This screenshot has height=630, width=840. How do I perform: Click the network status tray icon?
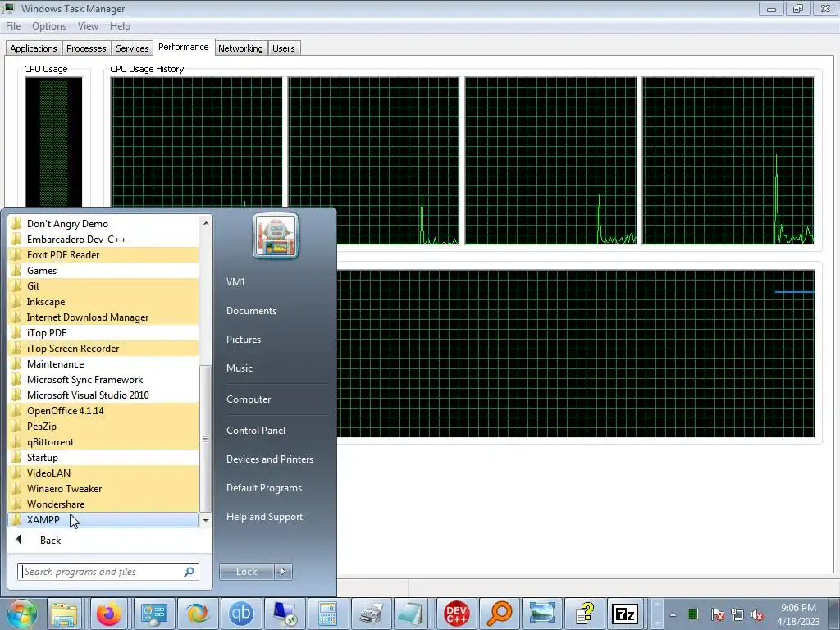(737, 614)
